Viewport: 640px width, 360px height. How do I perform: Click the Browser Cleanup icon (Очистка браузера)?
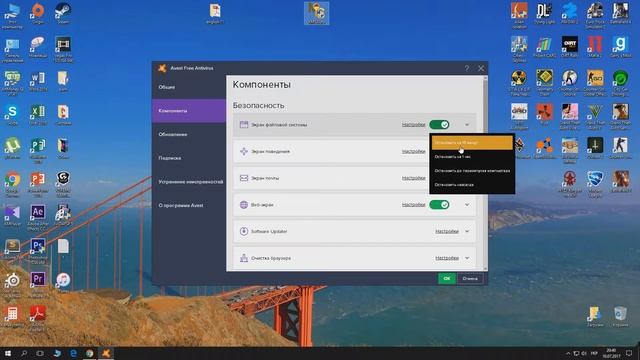[244, 258]
